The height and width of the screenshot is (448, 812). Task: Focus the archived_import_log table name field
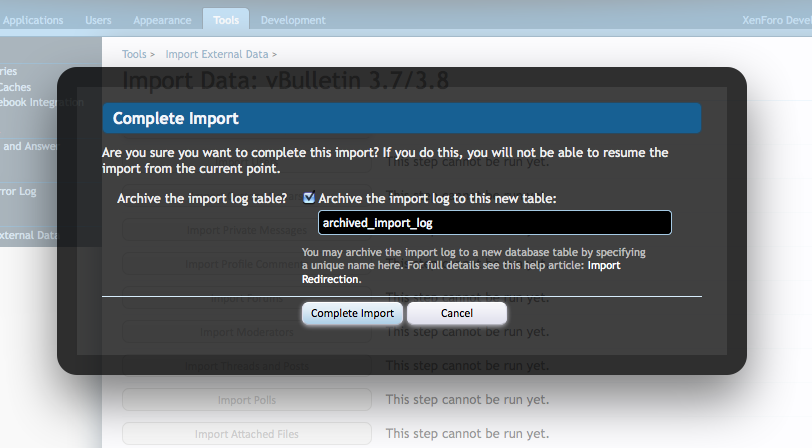coord(495,223)
